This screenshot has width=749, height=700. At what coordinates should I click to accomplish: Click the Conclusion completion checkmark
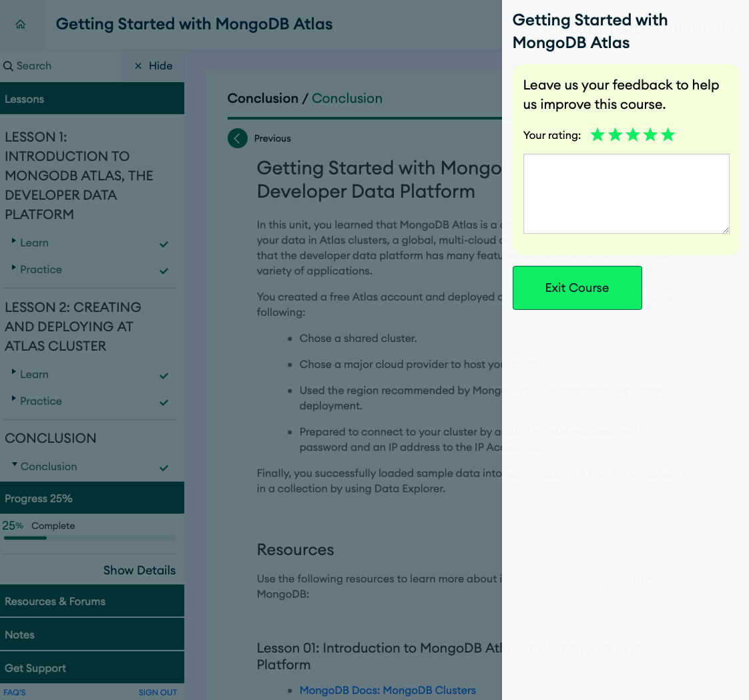click(x=164, y=468)
